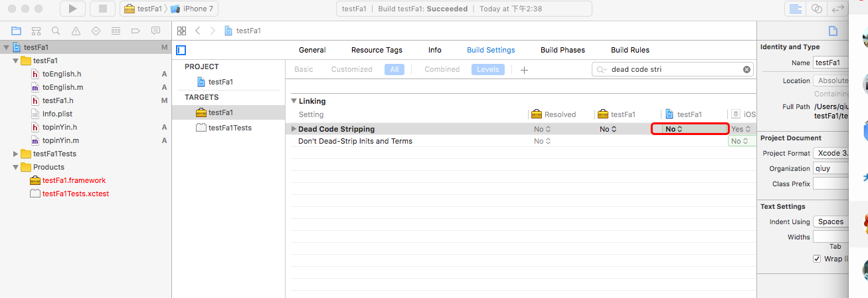Open Info.plist file

click(57, 114)
